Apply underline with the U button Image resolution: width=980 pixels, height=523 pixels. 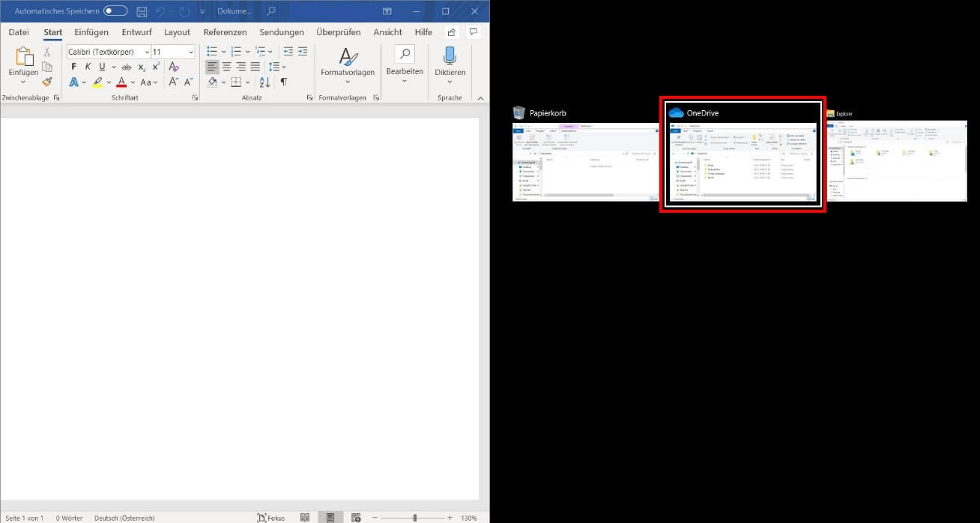click(x=102, y=67)
